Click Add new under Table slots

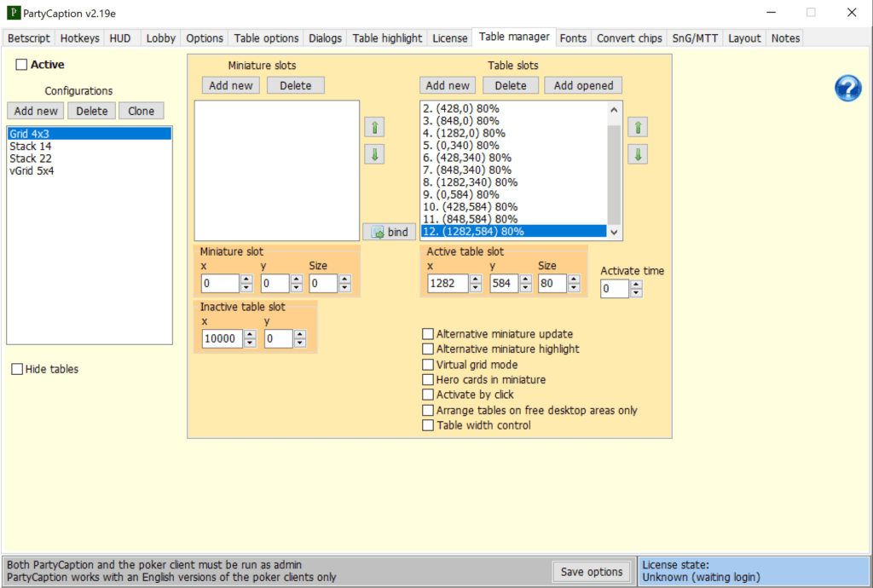coord(448,86)
